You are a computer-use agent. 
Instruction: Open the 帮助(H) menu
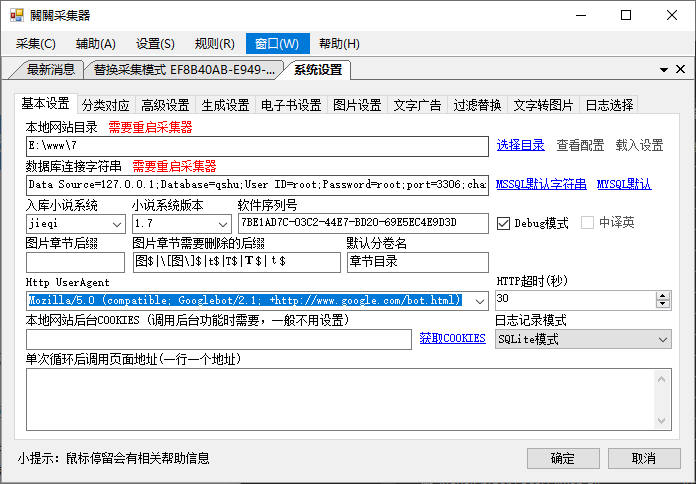[339, 44]
